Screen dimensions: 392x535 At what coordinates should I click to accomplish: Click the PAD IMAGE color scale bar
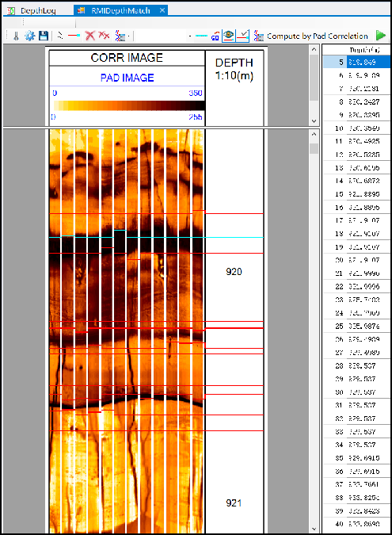pyautogui.click(x=129, y=105)
